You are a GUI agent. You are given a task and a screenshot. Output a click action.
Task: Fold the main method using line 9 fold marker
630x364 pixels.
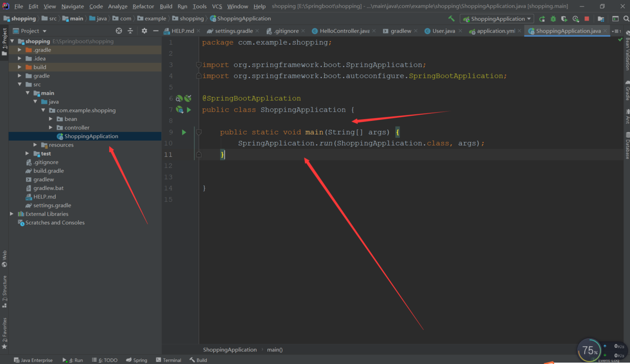[199, 132]
